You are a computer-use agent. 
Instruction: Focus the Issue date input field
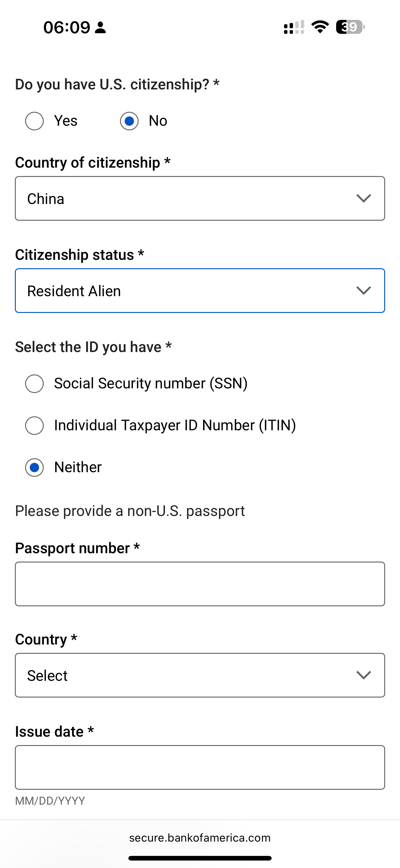[200, 767]
